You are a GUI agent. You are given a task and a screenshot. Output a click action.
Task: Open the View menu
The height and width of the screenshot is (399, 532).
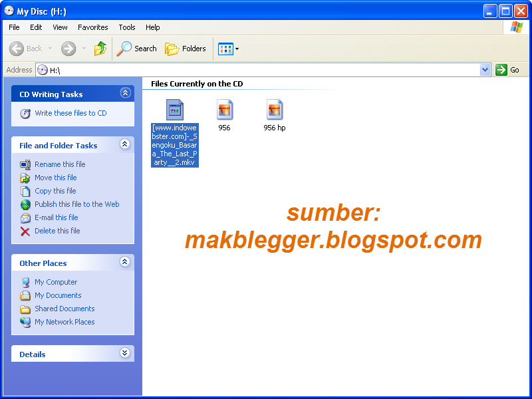click(60, 27)
